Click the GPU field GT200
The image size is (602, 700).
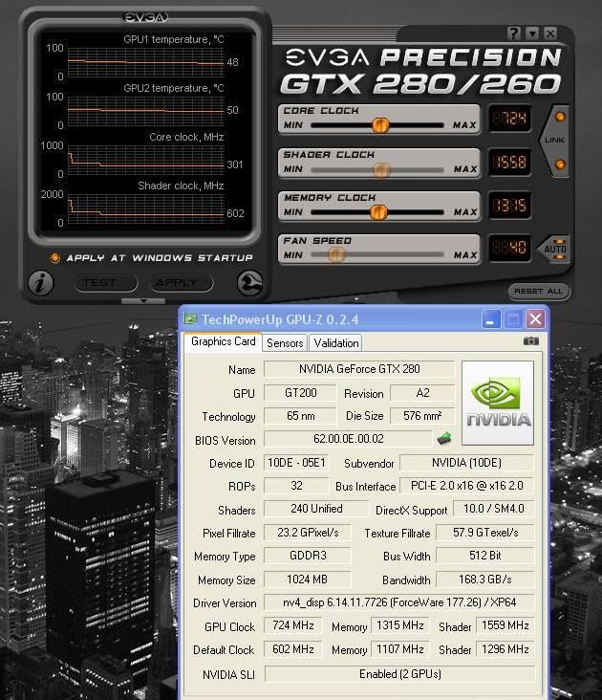coord(300,393)
